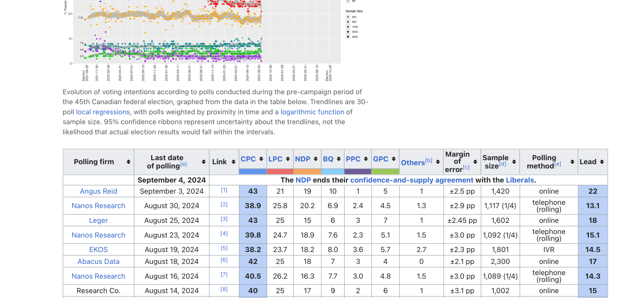Click the orange NDP color bar
Image resolution: width=644 pixels, height=298 pixels.
(x=307, y=172)
